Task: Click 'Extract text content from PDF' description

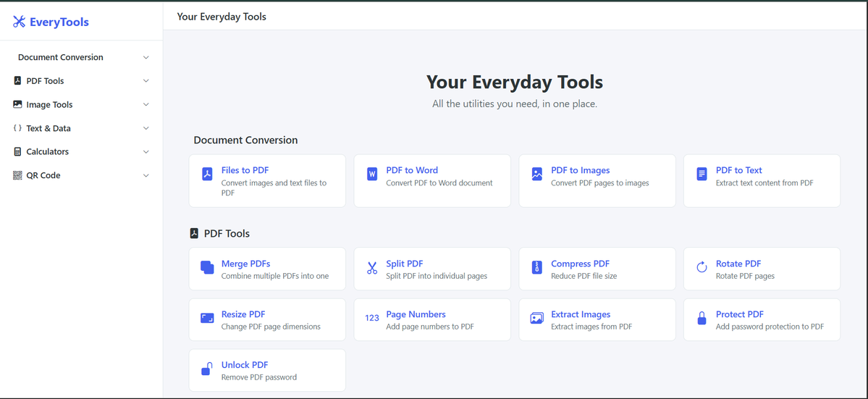Action: click(x=764, y=182)
